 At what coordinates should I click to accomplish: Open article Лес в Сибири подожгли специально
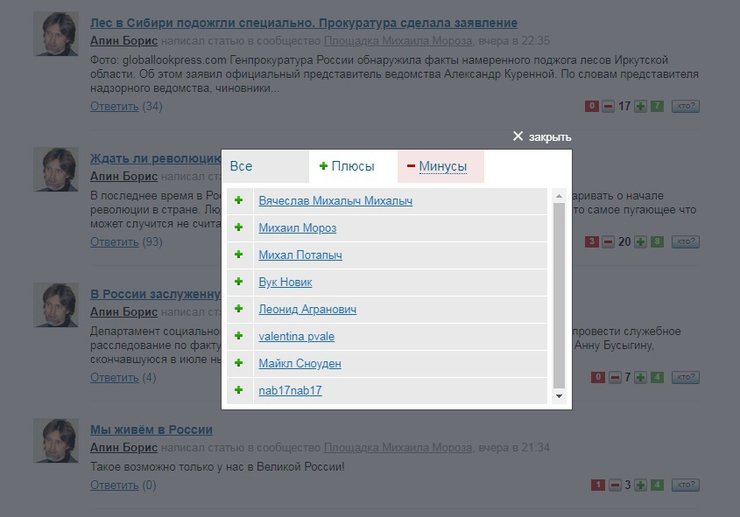coord(303,23)
